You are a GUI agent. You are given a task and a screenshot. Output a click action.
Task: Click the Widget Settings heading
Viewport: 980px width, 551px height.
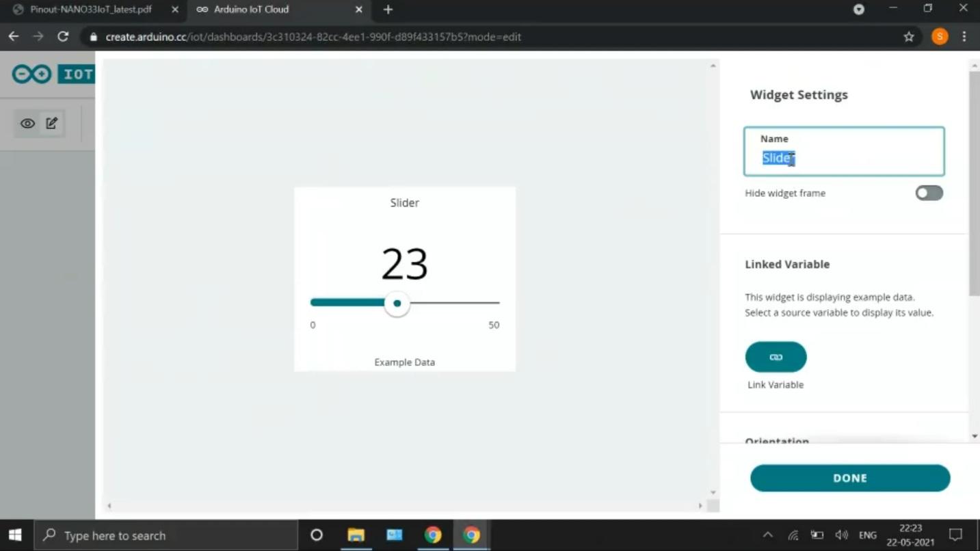(799, 95)
